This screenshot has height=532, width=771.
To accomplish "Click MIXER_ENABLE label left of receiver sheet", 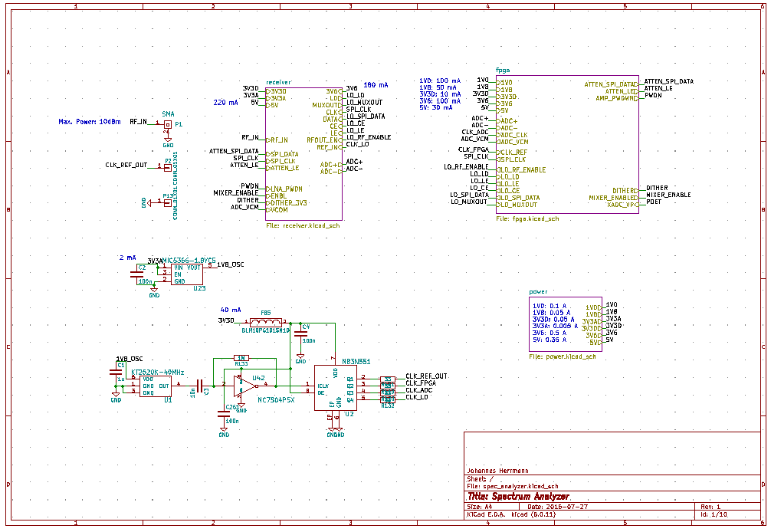I will click(235, 193).
